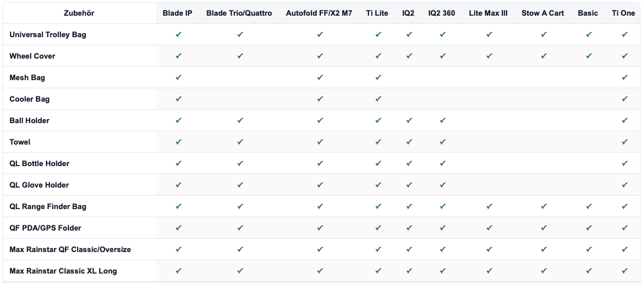The height and width of the screenshot is (284, 644).
Task: Click the Cooler Bag checkmark under Blade IP
Action: pos(178,99)
